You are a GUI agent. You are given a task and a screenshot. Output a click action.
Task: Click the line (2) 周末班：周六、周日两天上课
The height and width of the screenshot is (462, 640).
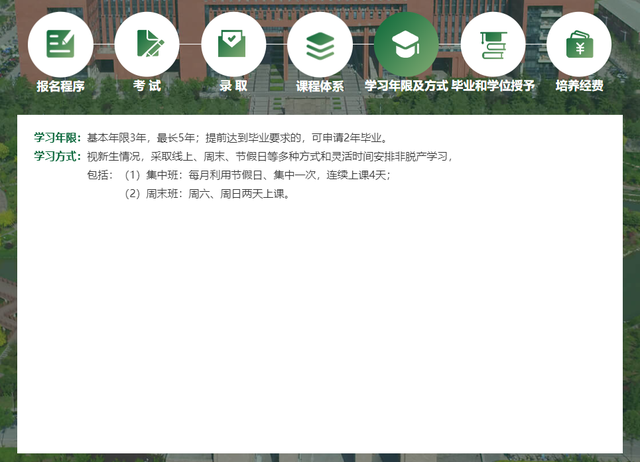[208, 193]
